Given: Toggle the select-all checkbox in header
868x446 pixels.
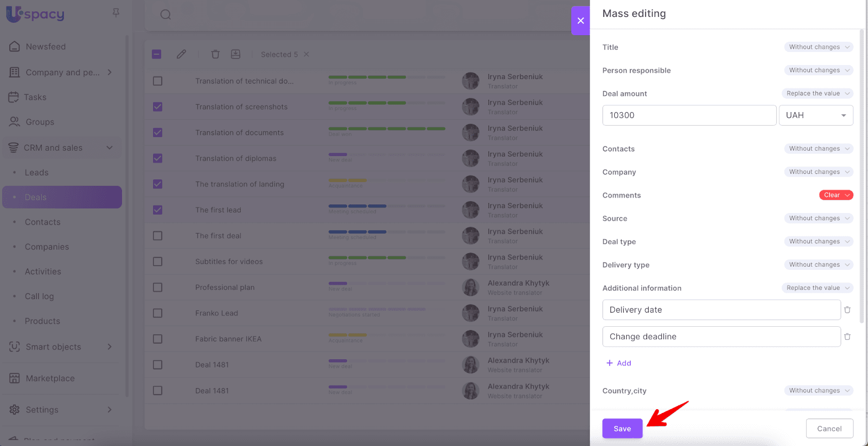Looking at the screenshot, I should [x=157, y=54].
